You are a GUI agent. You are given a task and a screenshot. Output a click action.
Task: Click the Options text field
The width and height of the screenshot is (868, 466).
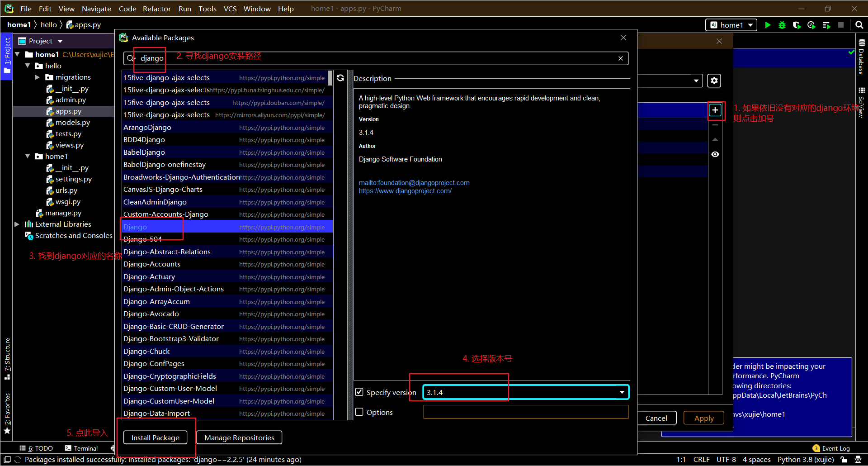[x=526, y=412]
